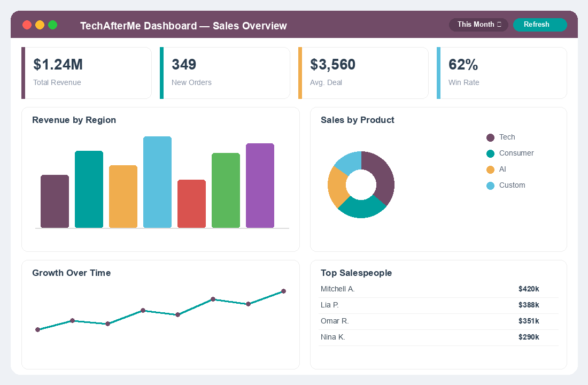
Task: Select the Omar R. salesperson row
Action: tap(438, 321)
